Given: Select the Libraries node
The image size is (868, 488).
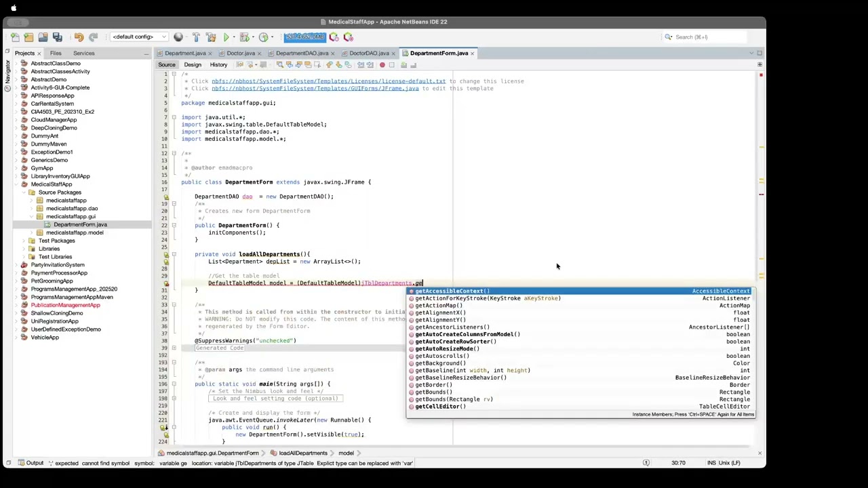Looking at the screenshot, I should (x=49, y=249).
